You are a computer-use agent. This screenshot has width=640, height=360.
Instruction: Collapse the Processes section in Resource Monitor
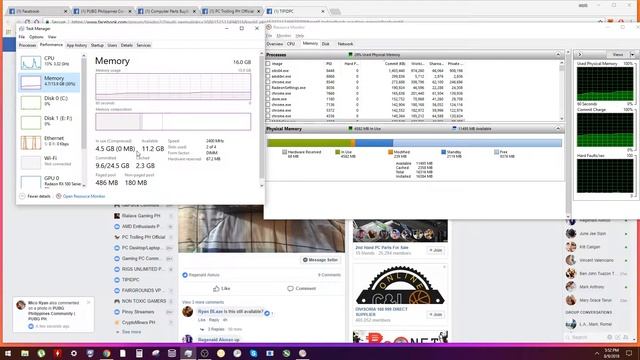[x=558, y=55]
